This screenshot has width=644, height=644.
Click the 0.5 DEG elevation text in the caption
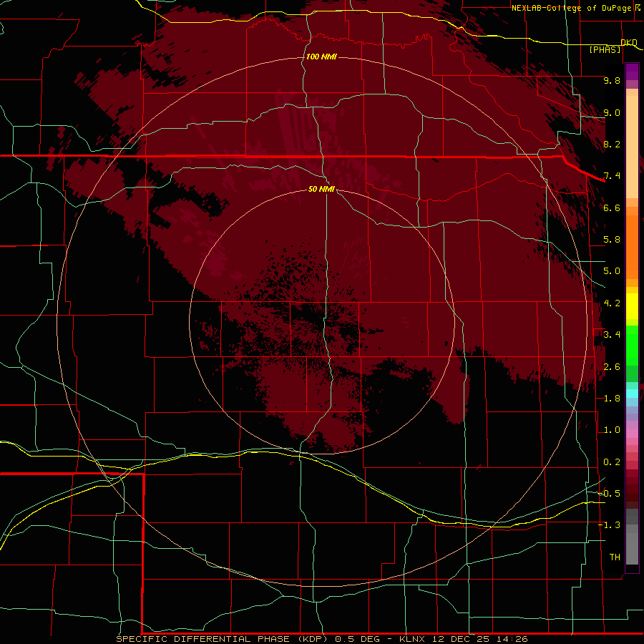[x=358, y=639]
